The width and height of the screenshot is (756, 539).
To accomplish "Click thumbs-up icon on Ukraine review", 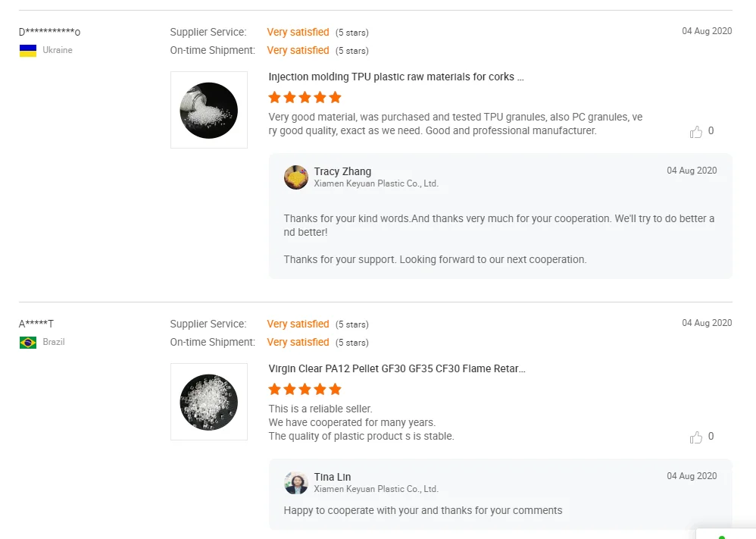I will [696, 132].
